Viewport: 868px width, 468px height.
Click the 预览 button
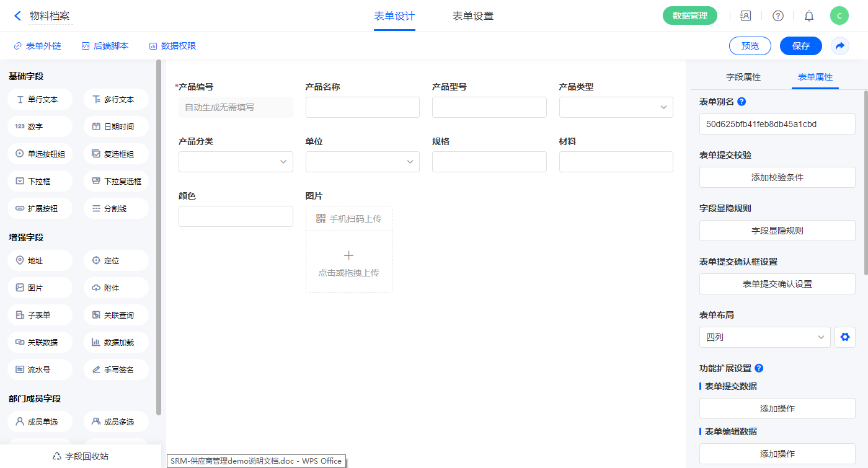click(750, 46)
